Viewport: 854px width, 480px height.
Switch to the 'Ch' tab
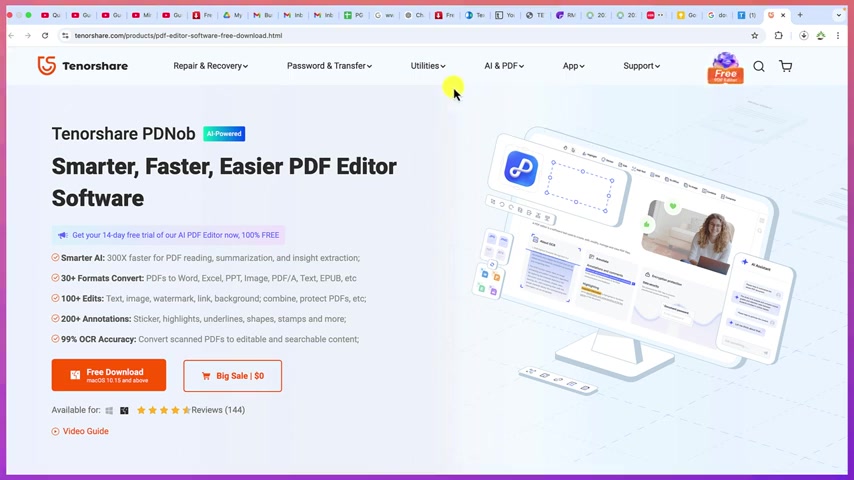pos(414,15)
